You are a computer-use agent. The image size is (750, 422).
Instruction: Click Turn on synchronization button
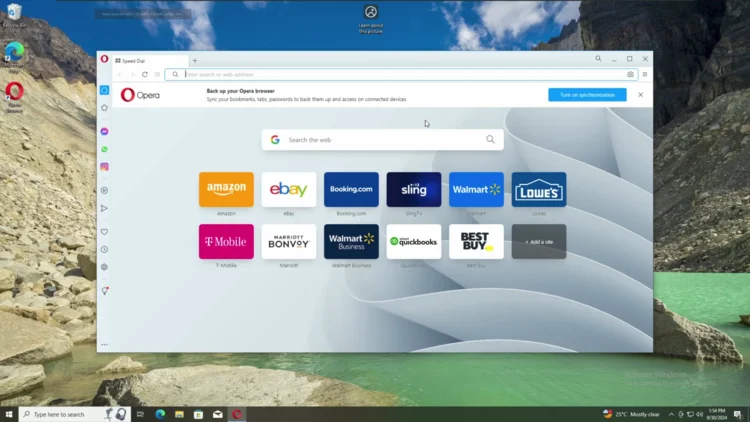pyautogui.click(x=587, y=95)
